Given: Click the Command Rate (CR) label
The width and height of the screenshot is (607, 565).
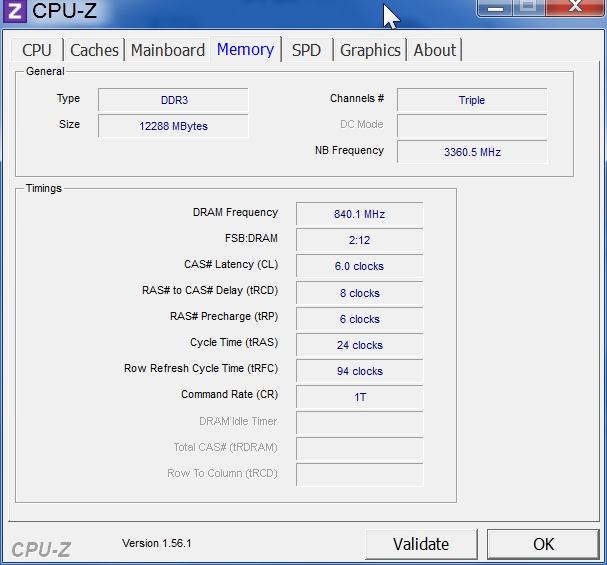Looking at the screenshot, I should (230, 394).
